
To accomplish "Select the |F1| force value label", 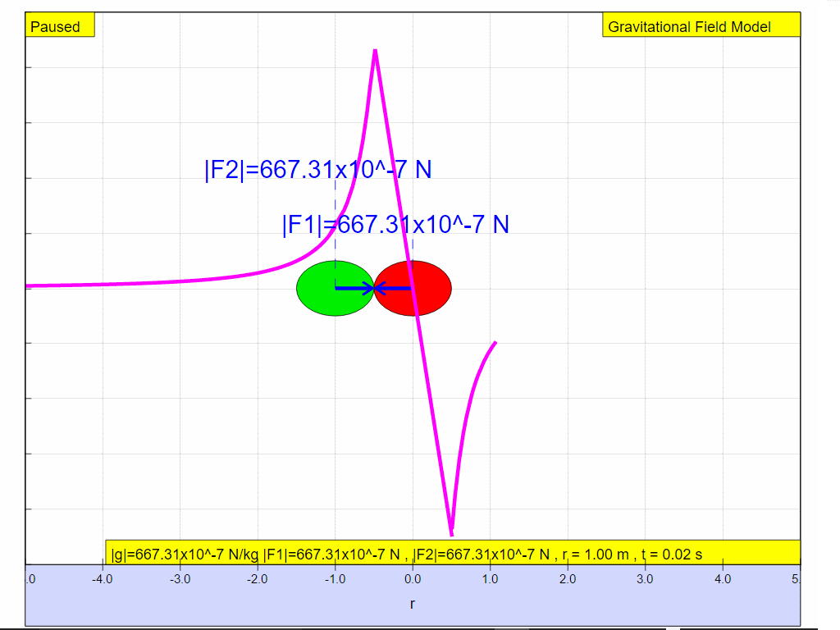I will tap(395, 225).
